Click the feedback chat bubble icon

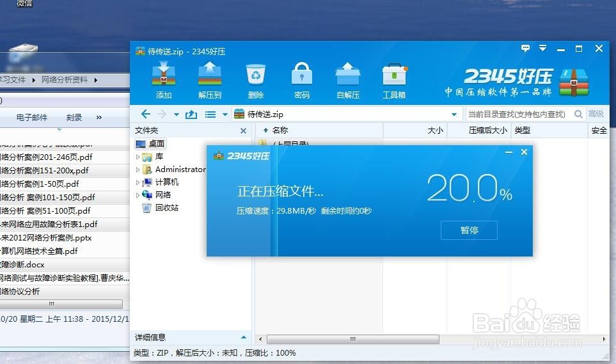point(525,49)
